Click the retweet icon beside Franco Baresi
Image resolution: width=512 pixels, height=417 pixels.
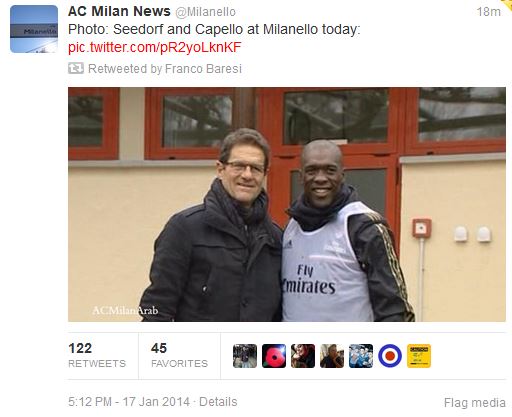point(76,68)
